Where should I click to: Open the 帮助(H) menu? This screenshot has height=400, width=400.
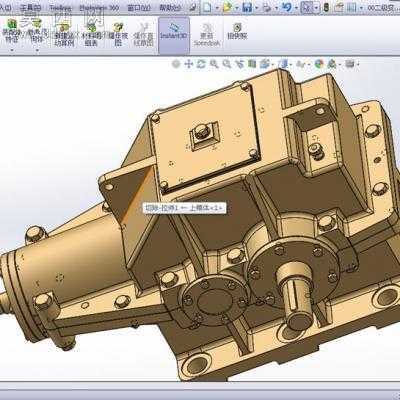[170, 8]
